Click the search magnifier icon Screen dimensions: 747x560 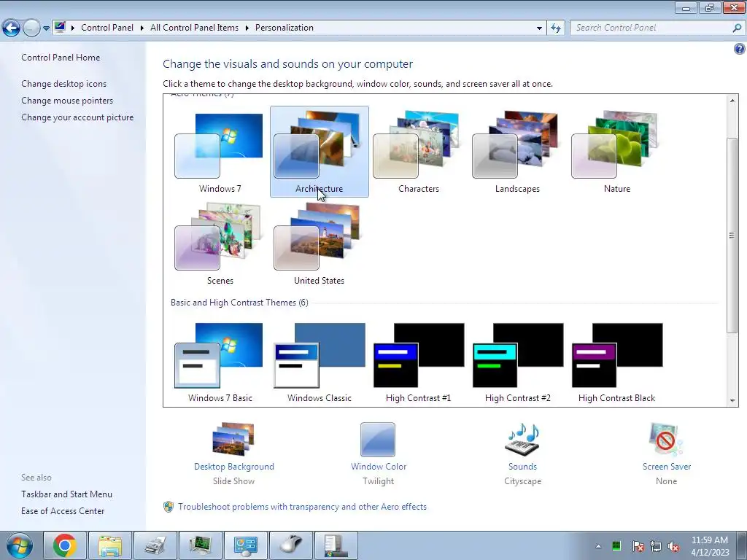(x=737, y=28)
